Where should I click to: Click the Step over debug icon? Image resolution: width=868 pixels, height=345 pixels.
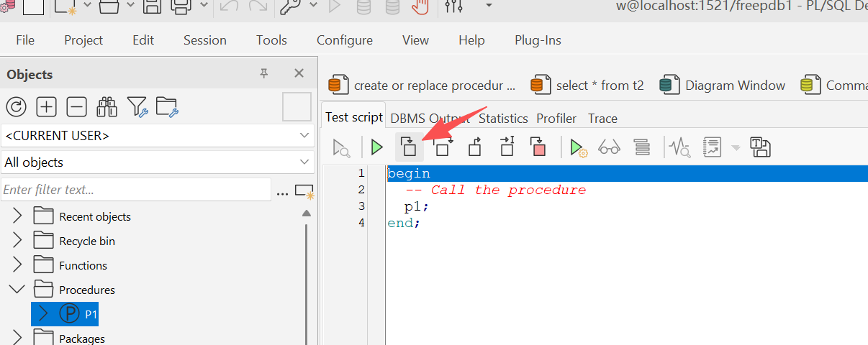pos(442,147)
